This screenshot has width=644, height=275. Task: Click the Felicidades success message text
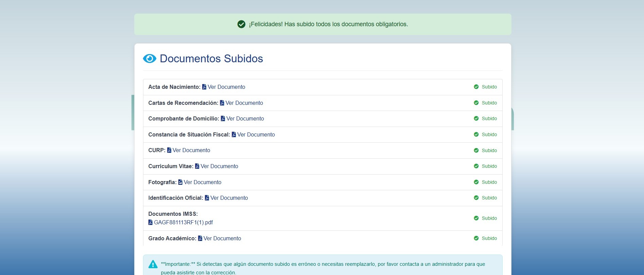click(328, 24)
